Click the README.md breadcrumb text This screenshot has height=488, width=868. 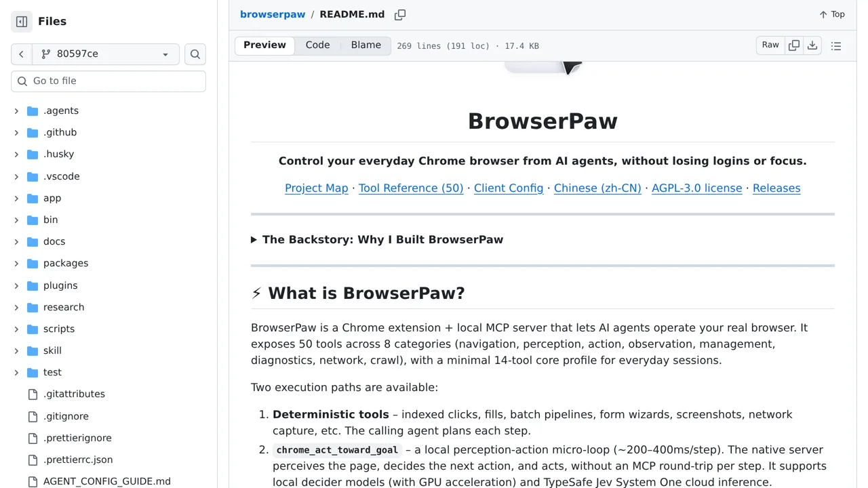(352, 14)
